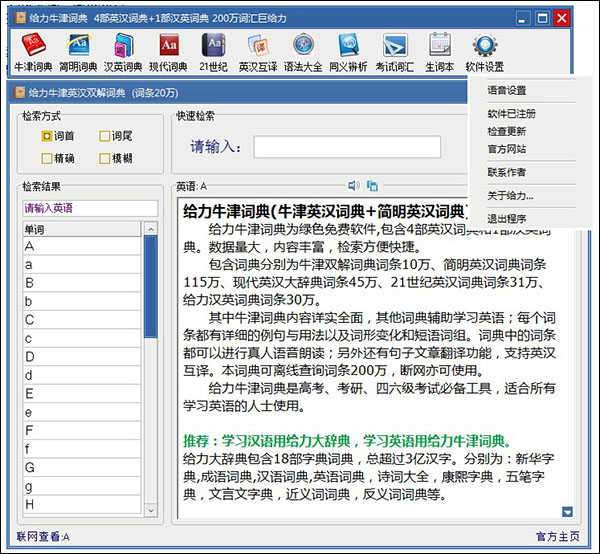Select uppercase C in the word list

(82, 320)
